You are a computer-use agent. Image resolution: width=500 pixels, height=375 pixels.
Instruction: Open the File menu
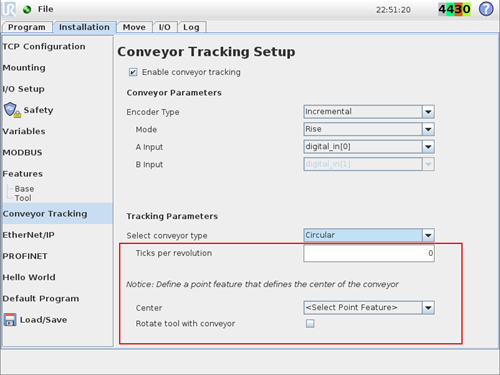point(45,9)
